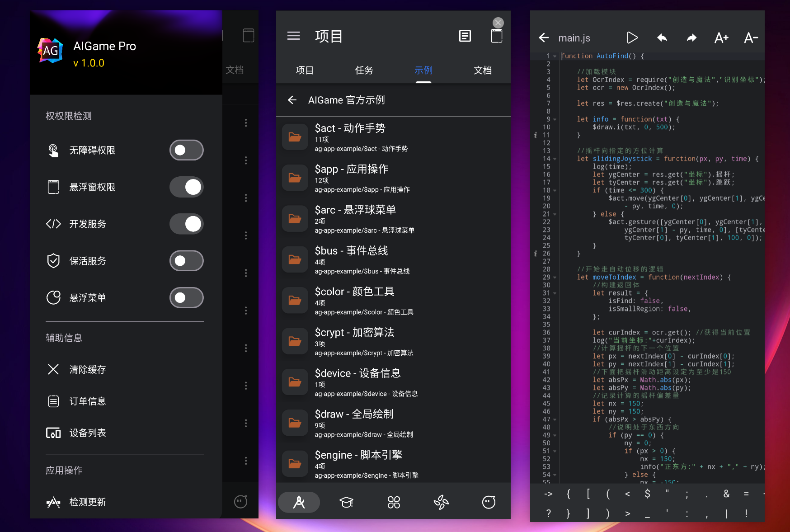
Task: Open the $app - 应用操作 folder
Action: coord(393,178)
